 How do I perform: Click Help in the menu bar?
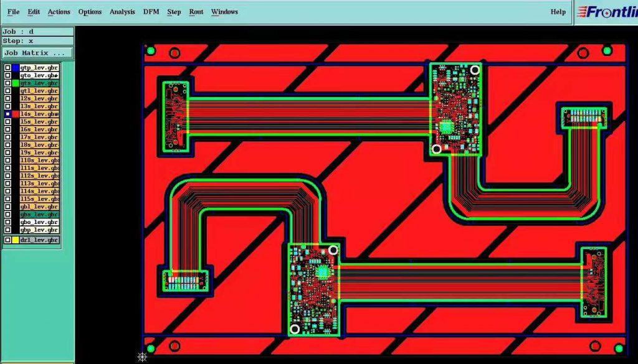[x=557, y=11]
